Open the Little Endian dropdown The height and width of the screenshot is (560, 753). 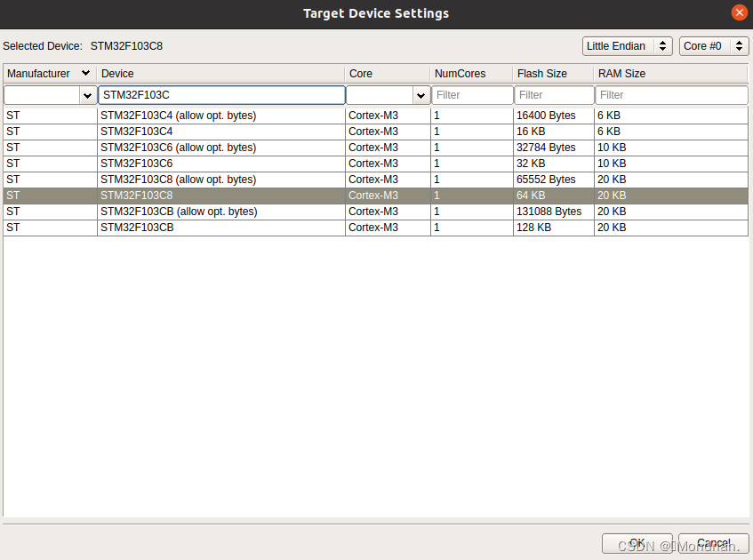[x=627, y=46]
